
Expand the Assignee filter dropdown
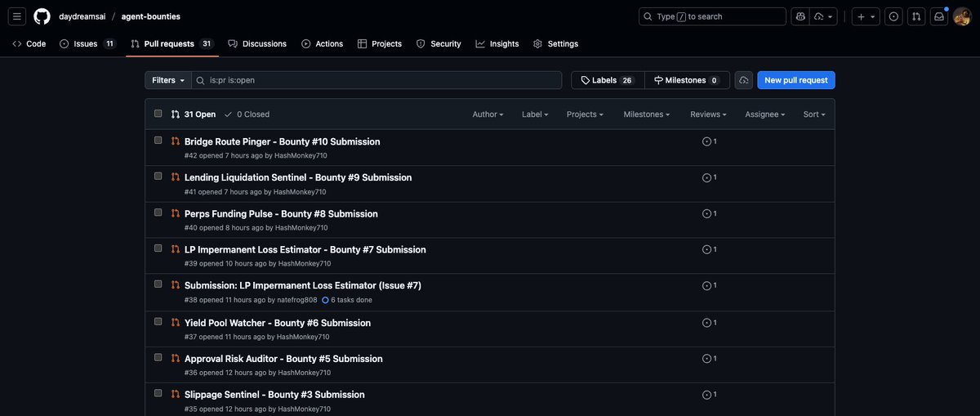coord(764,114)
